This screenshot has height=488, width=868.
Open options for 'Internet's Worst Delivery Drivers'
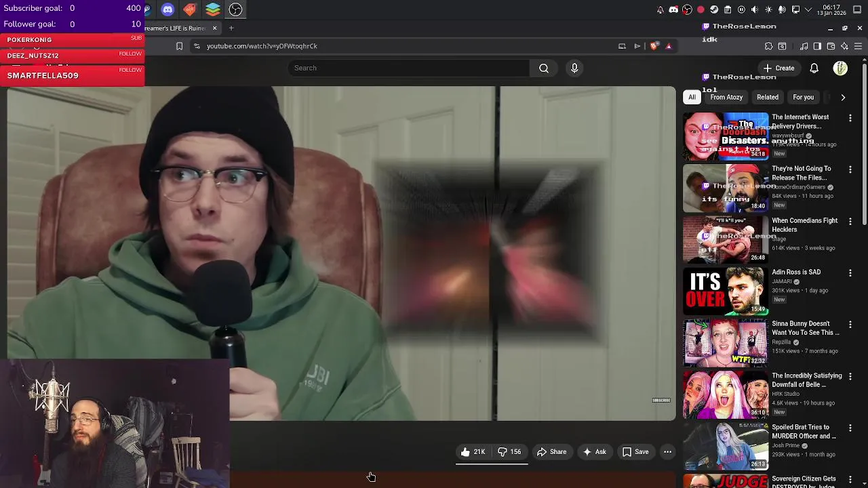[x=850, y=118]
